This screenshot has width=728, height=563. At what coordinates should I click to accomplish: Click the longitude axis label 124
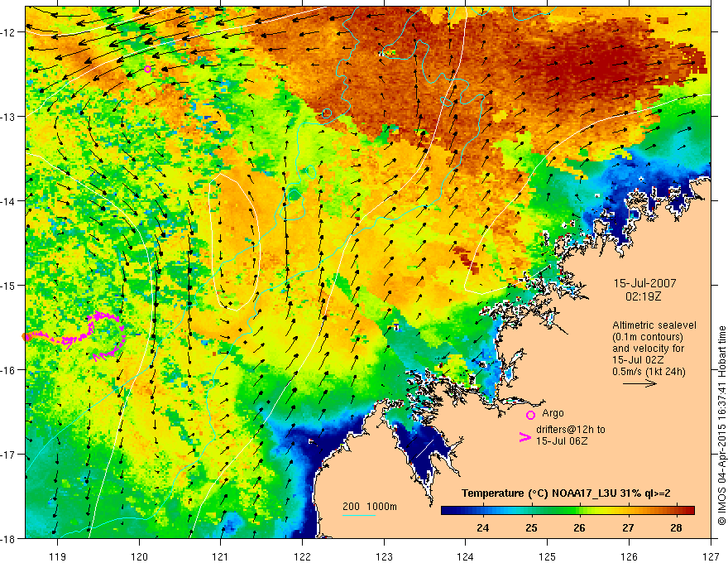466,556
